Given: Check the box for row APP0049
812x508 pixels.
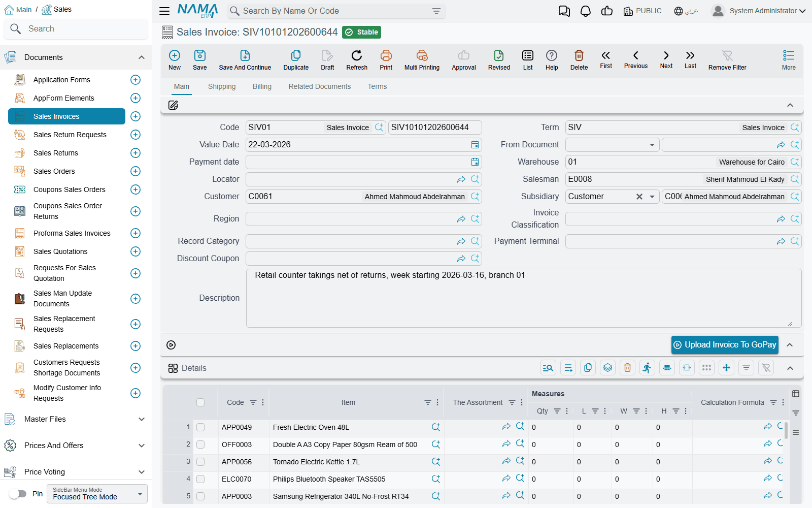Looking at the screenshot, I should pyautogui.click(x=200, y=427).
